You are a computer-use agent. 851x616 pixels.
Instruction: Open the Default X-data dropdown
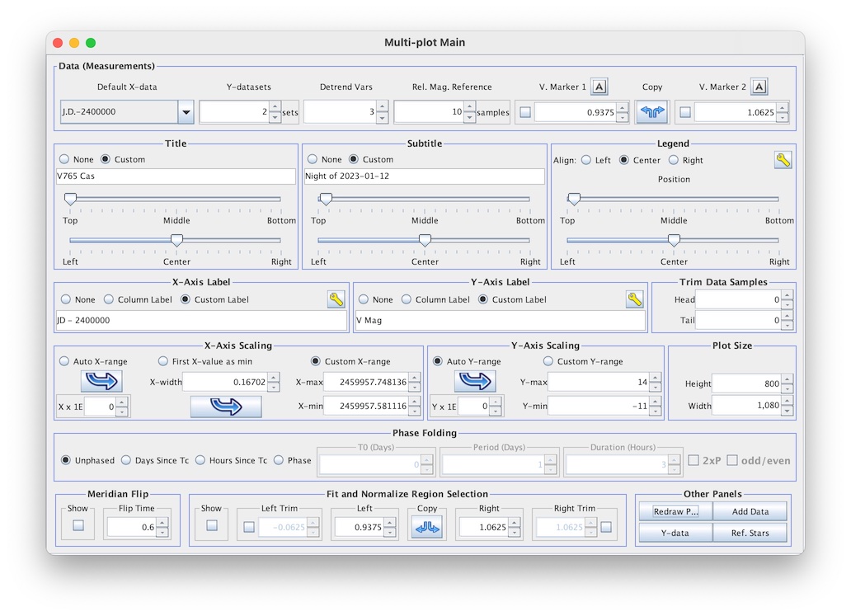186,112
